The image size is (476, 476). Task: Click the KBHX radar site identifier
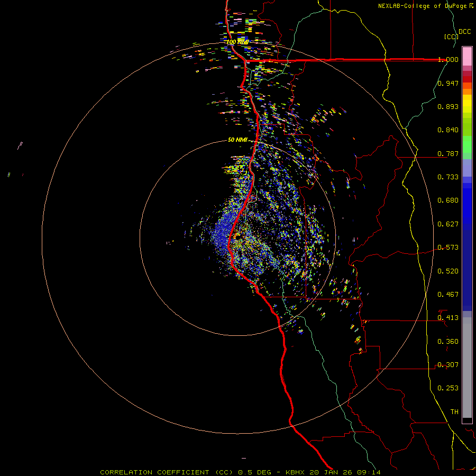click(x=295, y=472)
